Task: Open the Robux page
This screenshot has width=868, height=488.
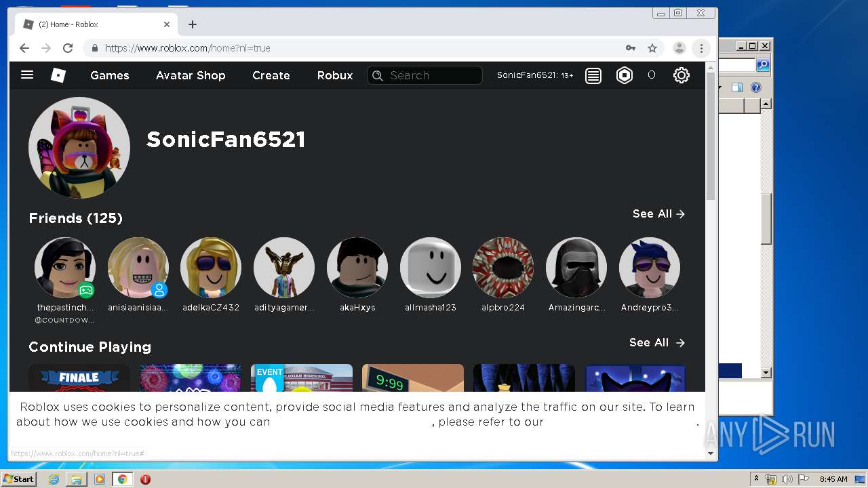Action: point(335,75)
